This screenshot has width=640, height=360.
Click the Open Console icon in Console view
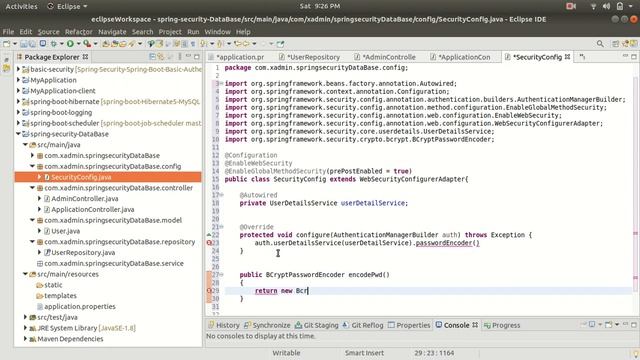coord(609,325)
